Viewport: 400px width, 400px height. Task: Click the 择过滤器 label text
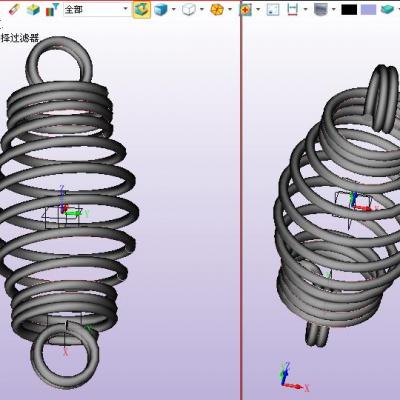[x=20, y=38]
